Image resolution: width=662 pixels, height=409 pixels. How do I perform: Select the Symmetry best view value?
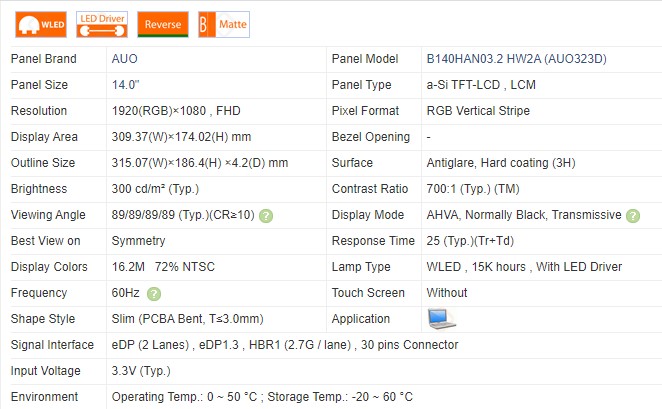point(138,241)
